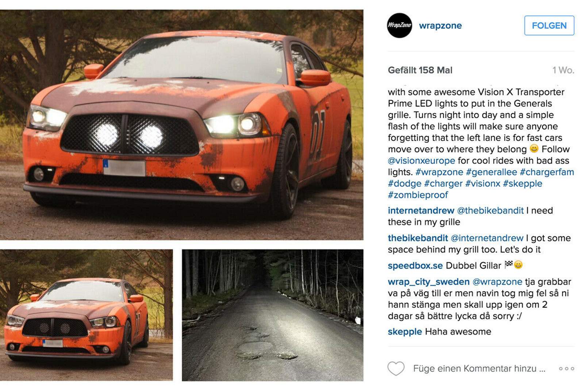Visit the thebikebandit commenter profile
The height and width of the screenshot is (392, 584).
(x=418, y=238)
